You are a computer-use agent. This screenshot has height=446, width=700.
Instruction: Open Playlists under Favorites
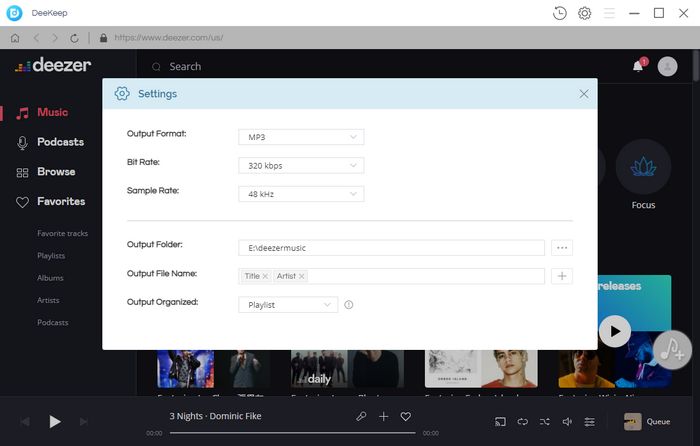tap(51, 256)
